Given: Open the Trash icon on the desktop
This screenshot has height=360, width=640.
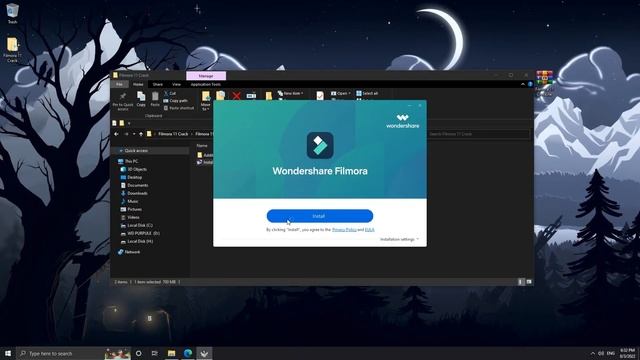Looking at the screenshot, I should (x=12, y=13).
